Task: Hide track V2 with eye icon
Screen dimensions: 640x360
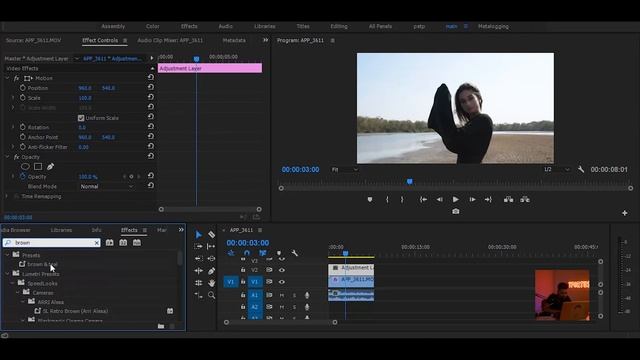Action: click(282, 270)
